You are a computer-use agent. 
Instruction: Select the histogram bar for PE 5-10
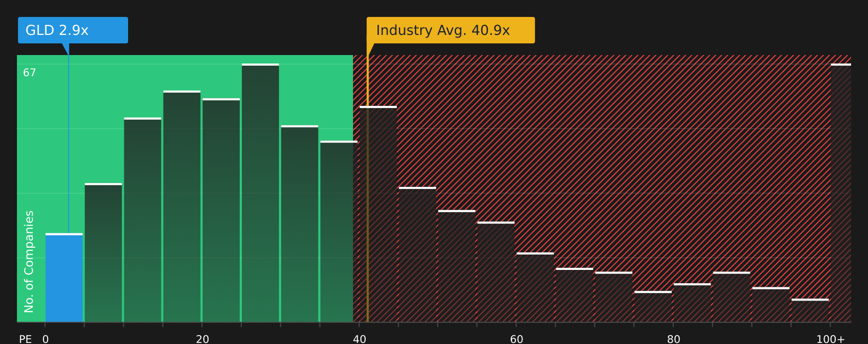pyautogui.click(x=103, y=252)
